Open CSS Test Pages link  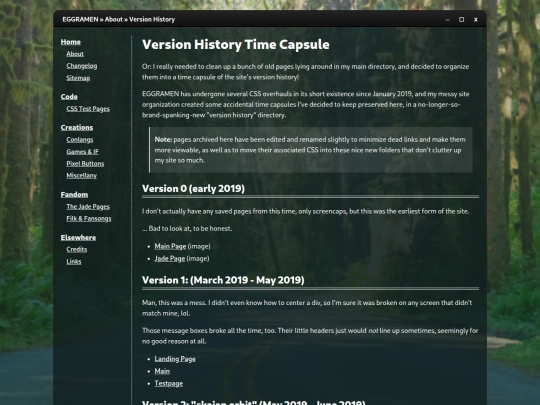[88, 109]
